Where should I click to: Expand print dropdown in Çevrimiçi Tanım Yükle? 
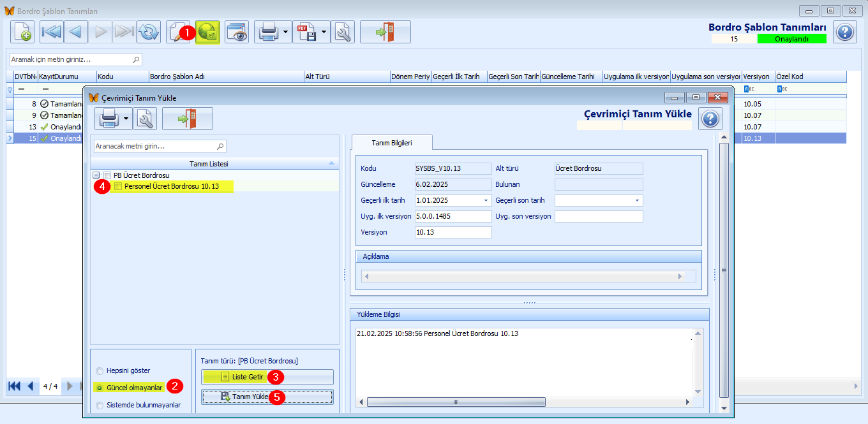pyautogui.click(x=126, y=119)
